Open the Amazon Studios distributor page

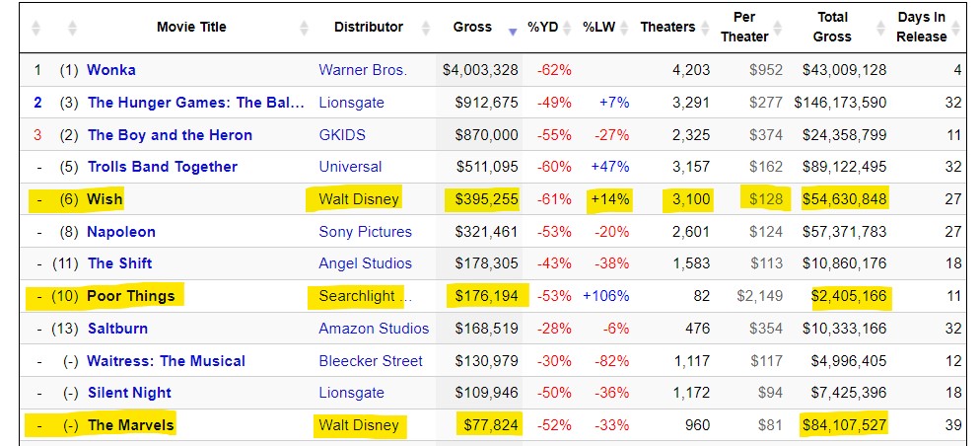coord(374,328)
